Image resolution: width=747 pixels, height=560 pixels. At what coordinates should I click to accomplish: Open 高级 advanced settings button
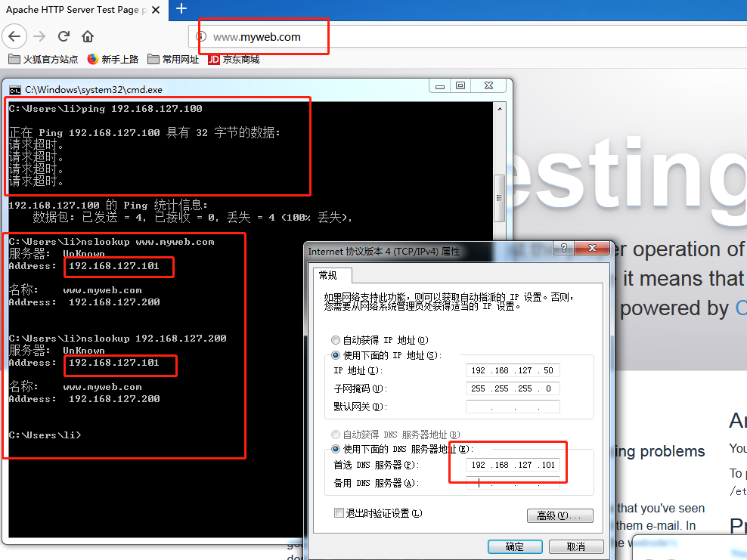click(559, 515)
